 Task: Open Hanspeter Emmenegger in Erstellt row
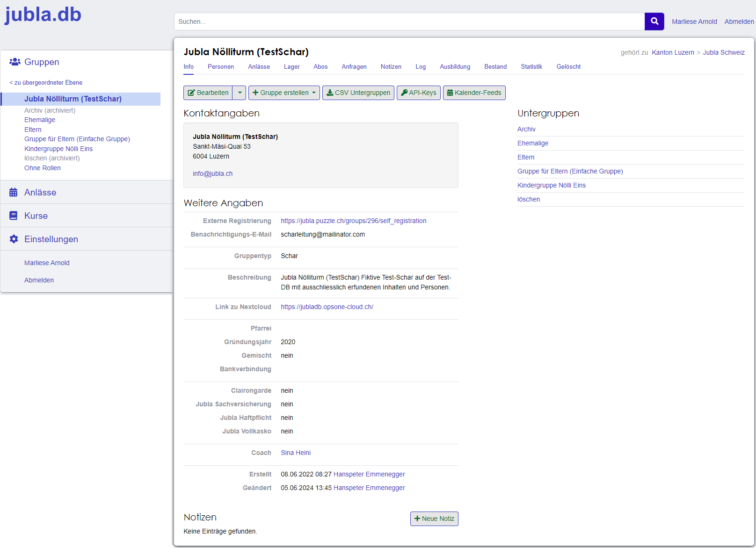pos(369,474)
